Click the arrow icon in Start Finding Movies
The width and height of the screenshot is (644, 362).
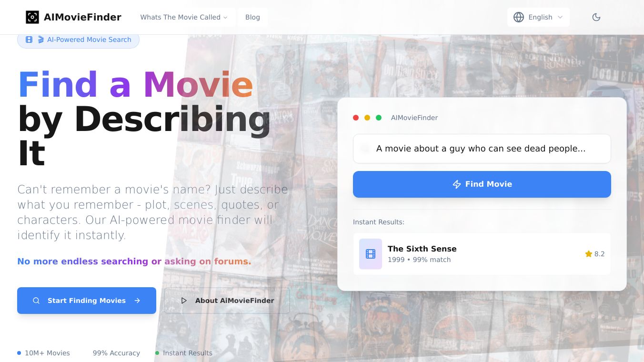coord(137,301)
